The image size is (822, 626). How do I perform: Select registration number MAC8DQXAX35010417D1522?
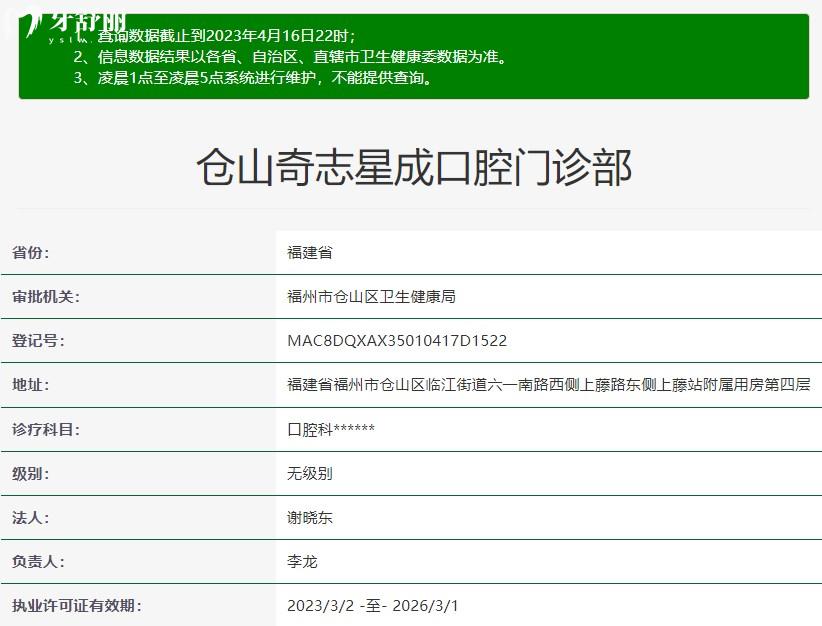click(397, 341)
